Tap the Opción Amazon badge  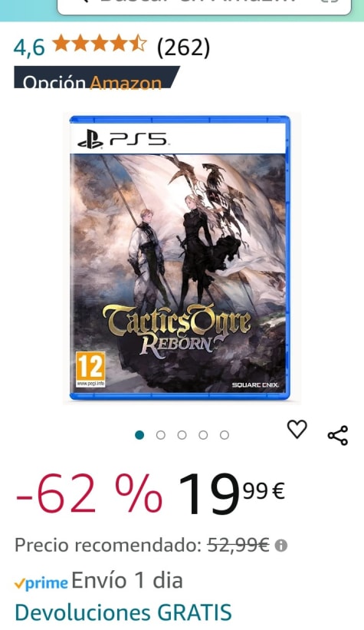97,78
